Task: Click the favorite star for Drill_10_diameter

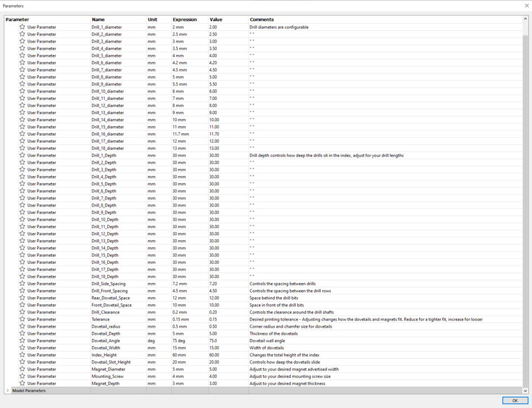Action: pyautogui.click(x=22, y=91)
